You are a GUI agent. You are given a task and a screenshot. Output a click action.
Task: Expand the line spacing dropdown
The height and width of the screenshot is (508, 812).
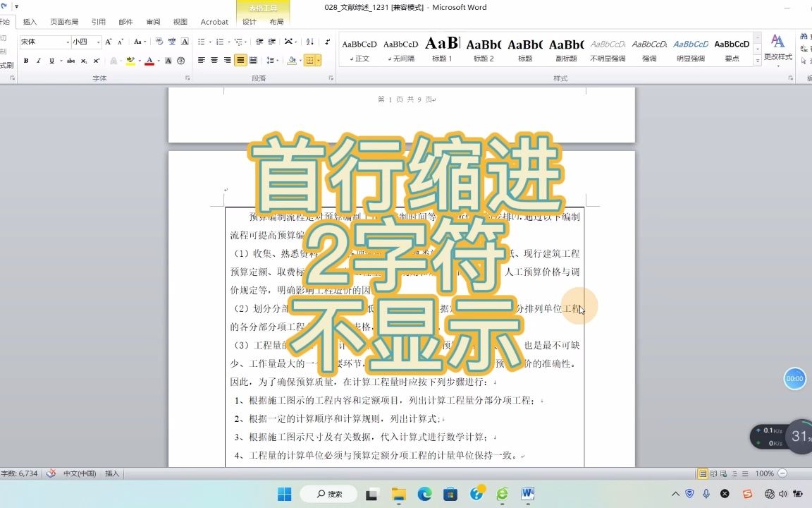point(278,61)
